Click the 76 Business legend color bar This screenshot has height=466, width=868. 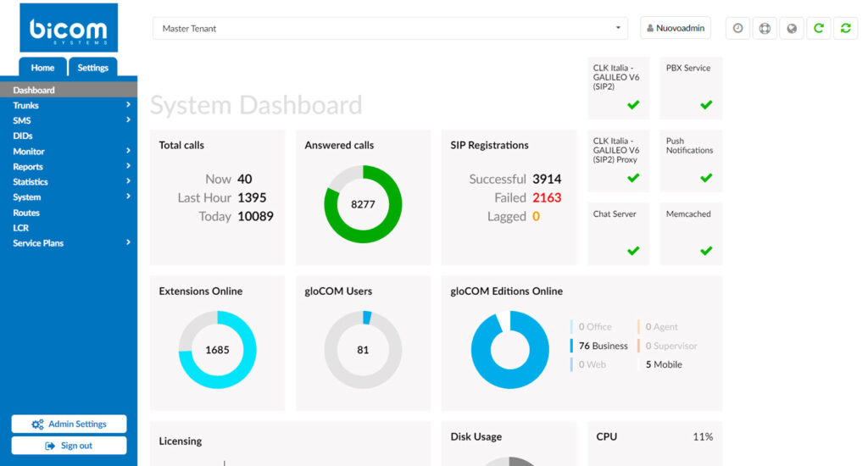(571, 346)
